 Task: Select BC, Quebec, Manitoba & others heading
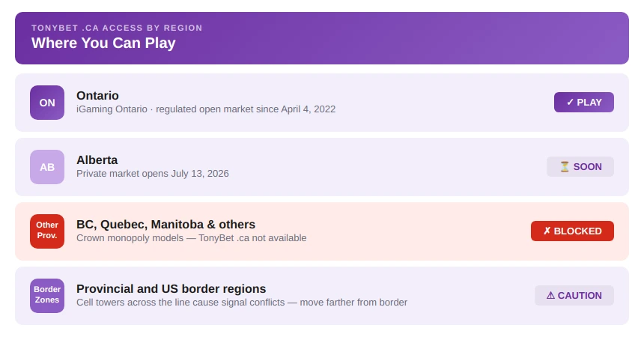pos(166,225)
